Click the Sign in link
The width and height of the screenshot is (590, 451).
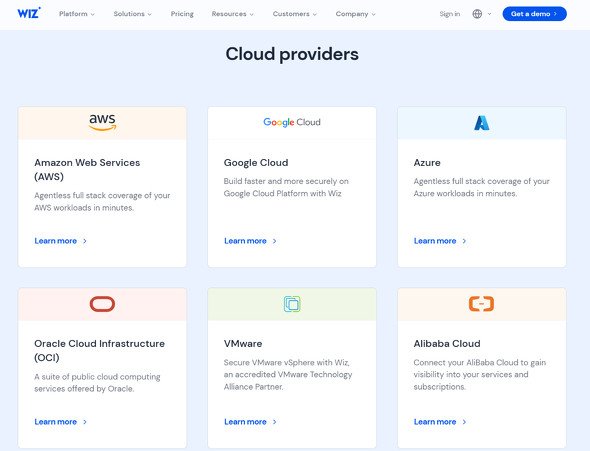450,14
